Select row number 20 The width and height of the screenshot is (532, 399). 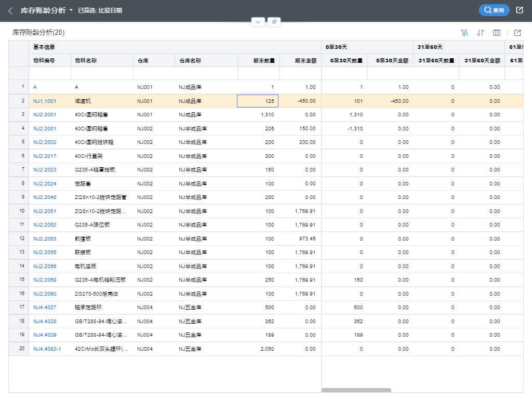tap(19, 349)
